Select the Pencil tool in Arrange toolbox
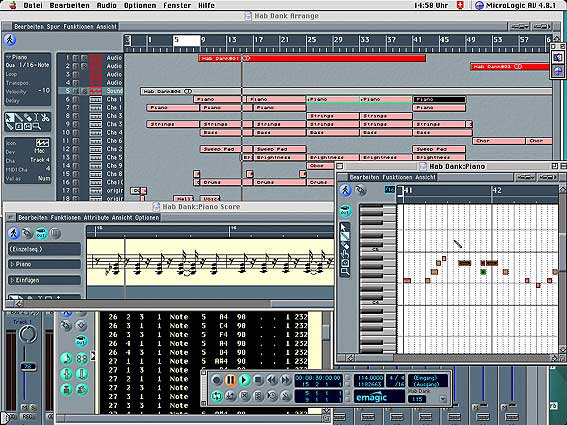Image resolution: width=567 pixels, height=425 pixels. [19, 118]
